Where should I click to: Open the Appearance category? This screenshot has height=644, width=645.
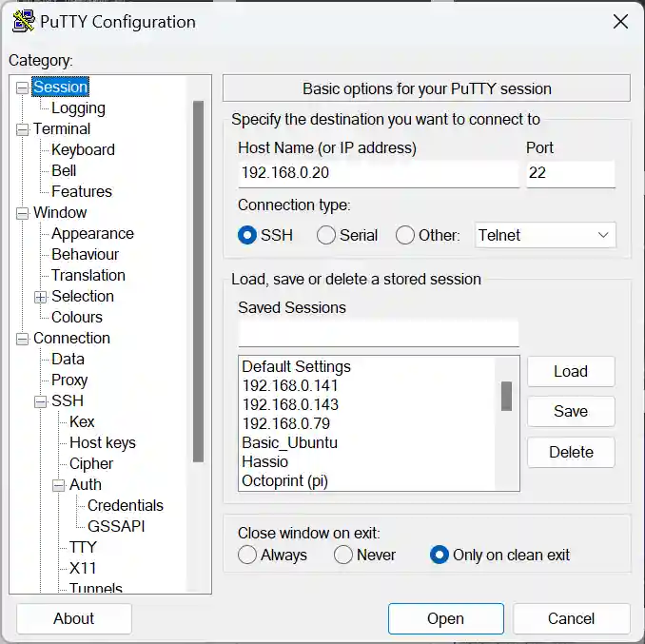pos(92,234)
